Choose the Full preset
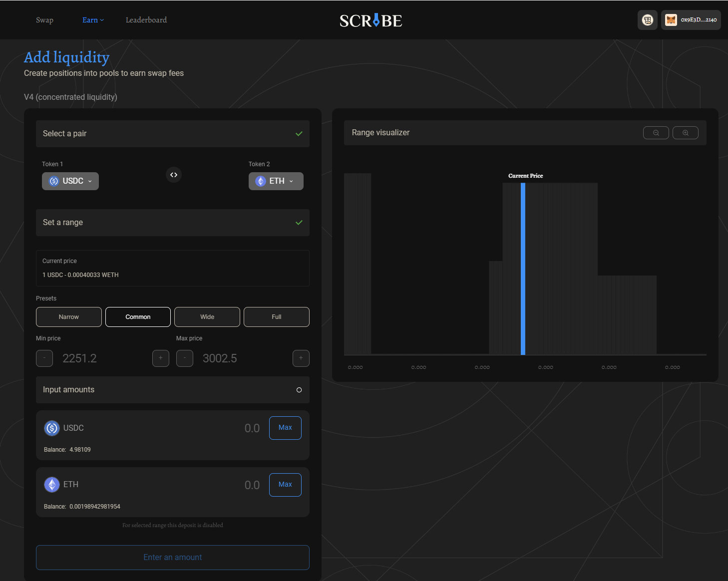 (x=277, y=317)
